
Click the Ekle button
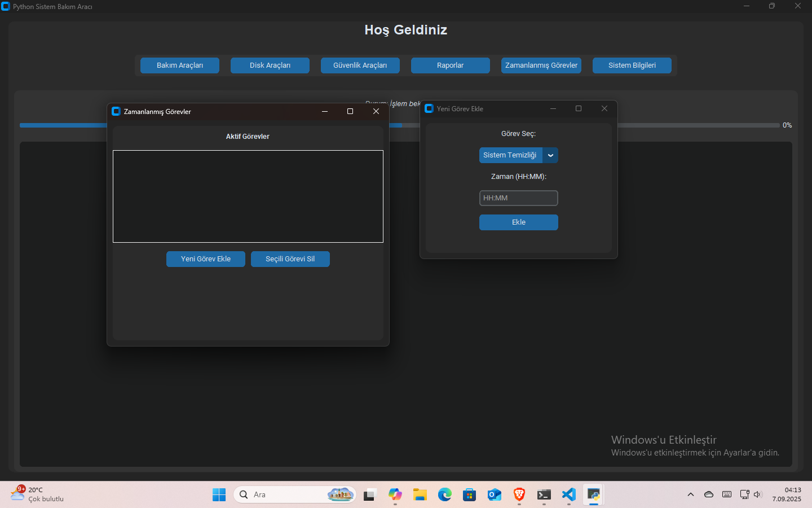pyautogui.click(x=519, y=222)
